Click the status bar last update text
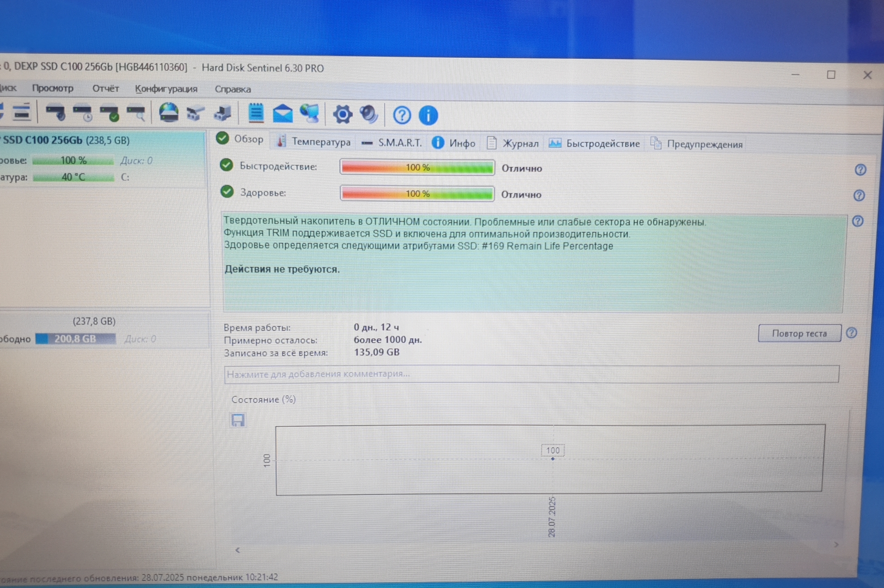884x588 pixels. pos(139,577)
